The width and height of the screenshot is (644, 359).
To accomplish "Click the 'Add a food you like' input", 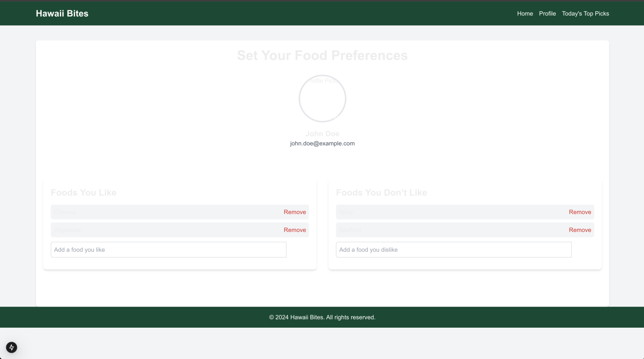I will (x=168, y=250).
